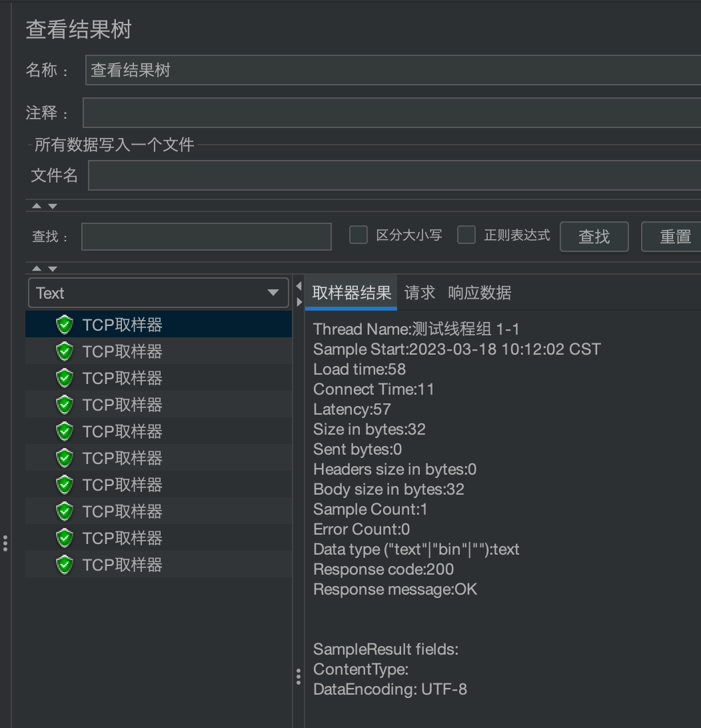Click the 查看结果树 panel heading

pos(79,29)
